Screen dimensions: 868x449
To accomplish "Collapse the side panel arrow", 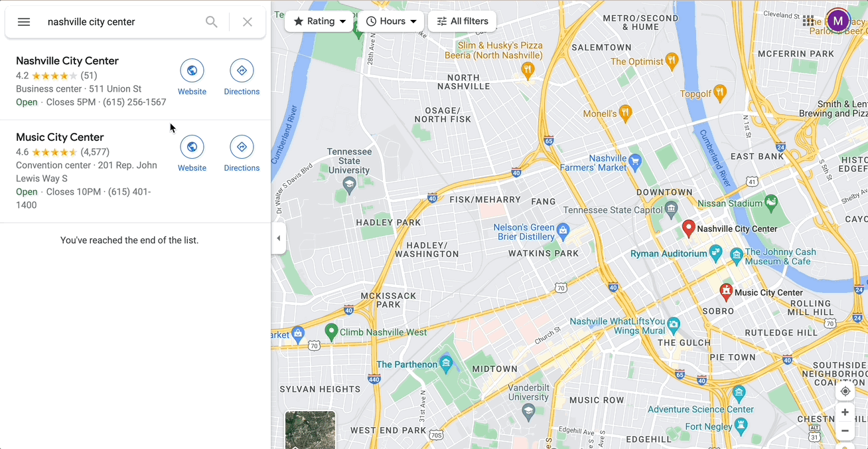I will [x=279, y=238].
